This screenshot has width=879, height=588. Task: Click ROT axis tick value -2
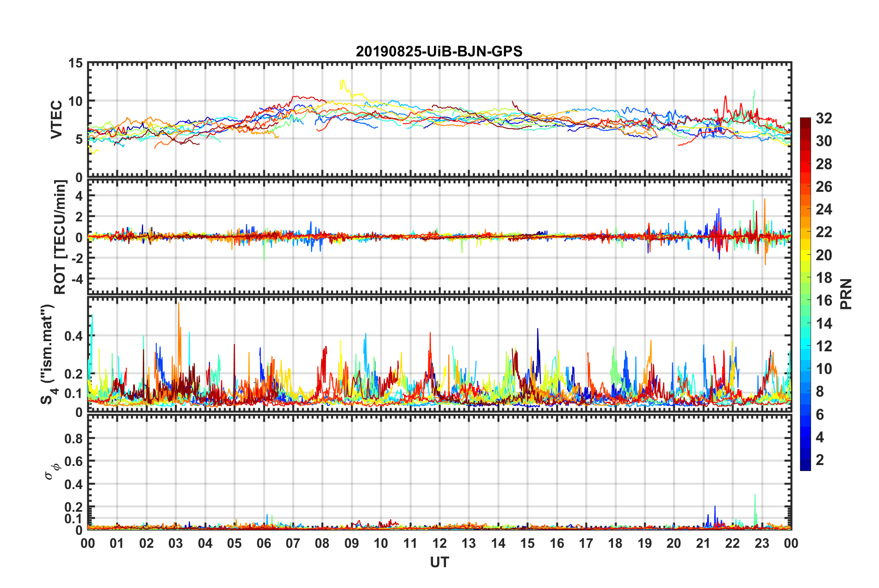tap(76, 258)
